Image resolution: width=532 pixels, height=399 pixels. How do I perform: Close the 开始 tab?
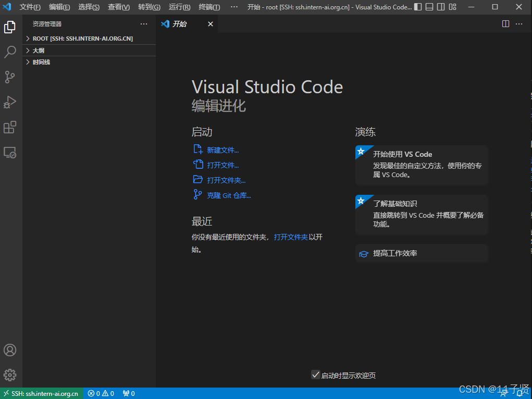[211, 24]
